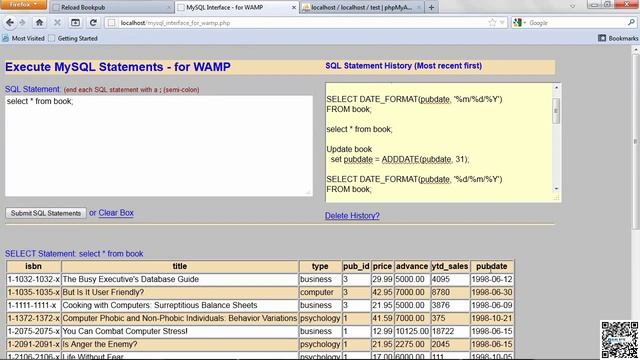Open the Firefox menu button
Image resolution: width=640 pixels, height=360 pixels.
tap(23, 4)
